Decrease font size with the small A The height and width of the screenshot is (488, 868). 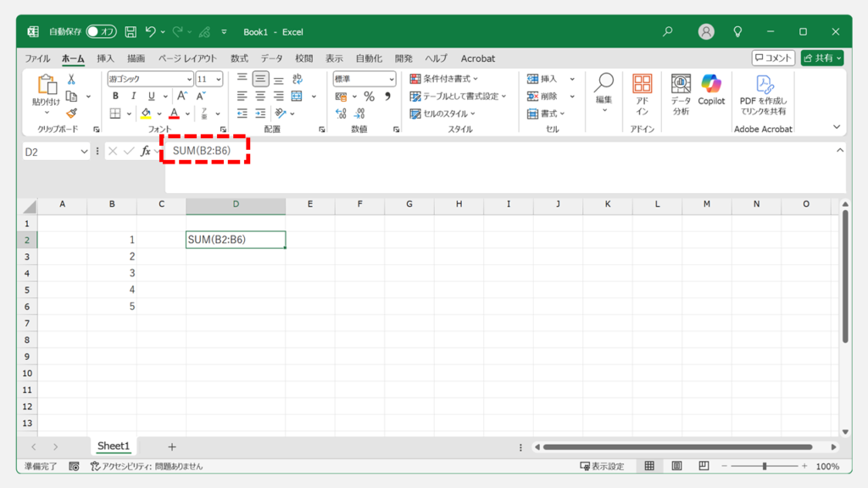pyautogui.click(x=201, y=97)
